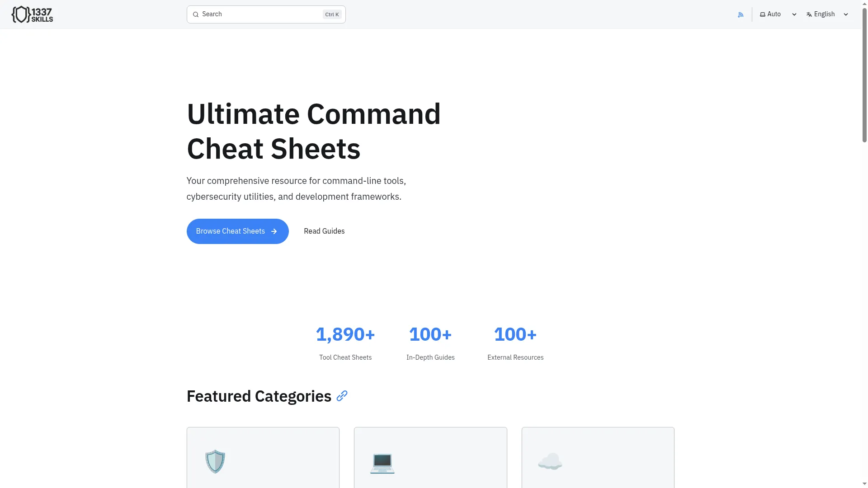The height and width of the screenshot is (488, 868).
Task: Click the Ctrl K shortcut badge
Action: click(332, 14)
